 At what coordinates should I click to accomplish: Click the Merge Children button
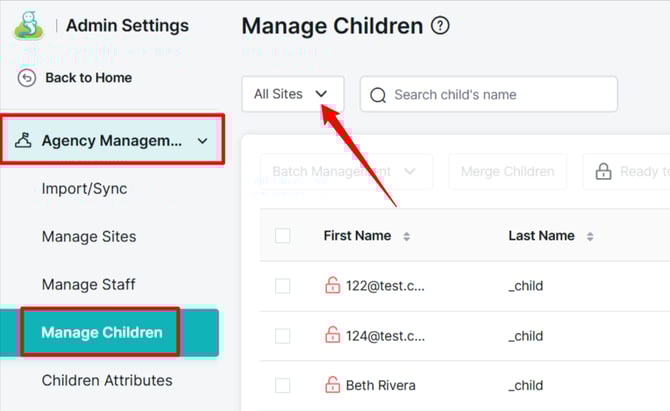(x=507, y=171)
